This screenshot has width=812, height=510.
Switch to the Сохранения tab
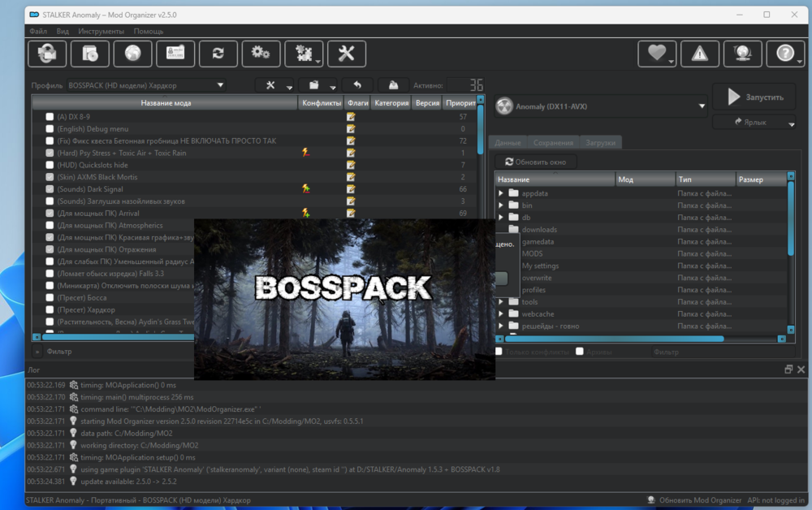coord(553,143)
